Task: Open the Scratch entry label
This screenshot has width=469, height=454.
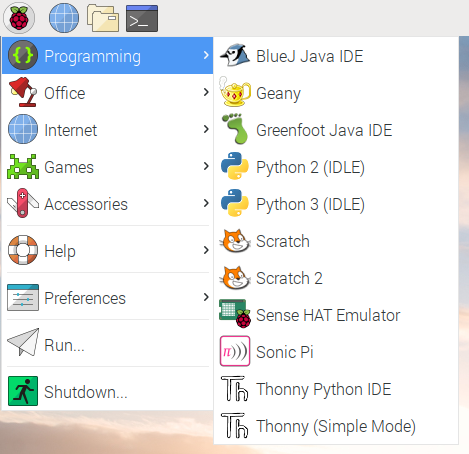Action: tap(283, 241)
